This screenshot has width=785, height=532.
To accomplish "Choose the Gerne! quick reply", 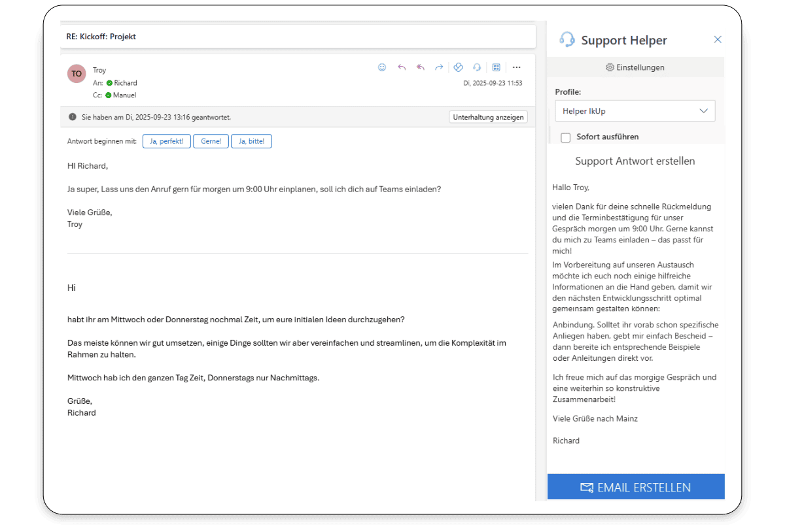I will (x=211, y=141).
